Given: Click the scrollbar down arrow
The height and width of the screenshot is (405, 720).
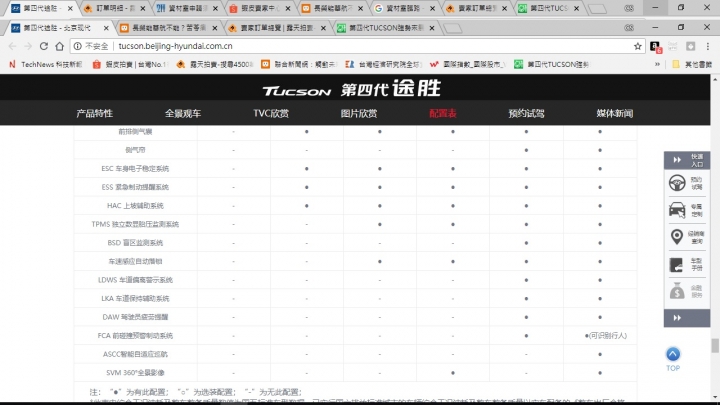Looking at the screenshot, I should point(714,398).
